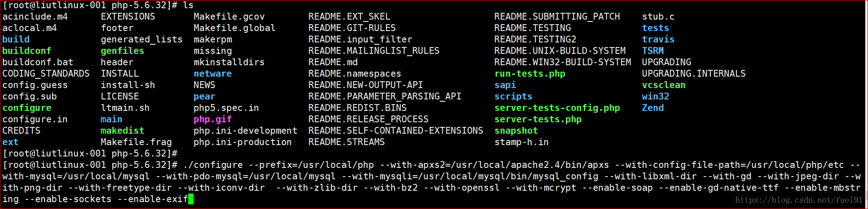The image size is (868, 209).
Task: Click the blue sapi directory
Action: [505, 85]
